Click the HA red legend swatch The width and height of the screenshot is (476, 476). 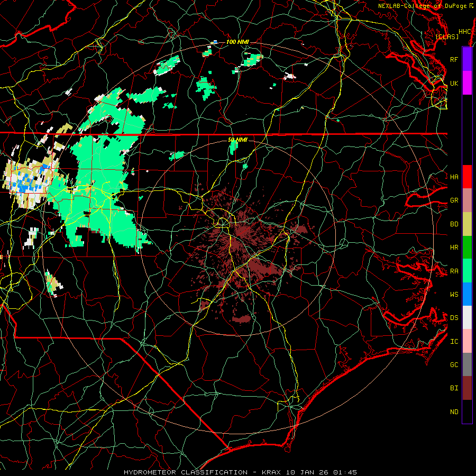(467, 177)
